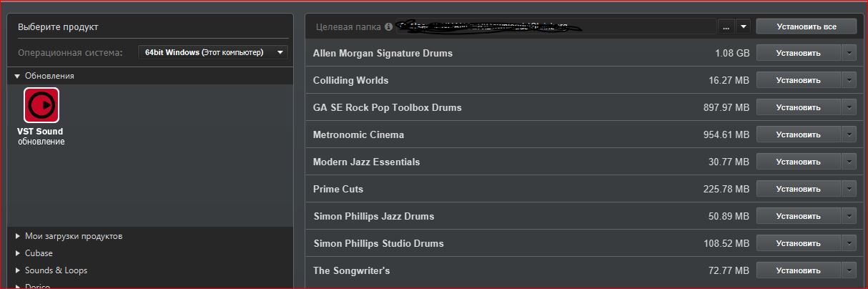Viewport: 868px width, 289px height.
Task: Click the 30.77 MB size value
Action: pos(729,162)
